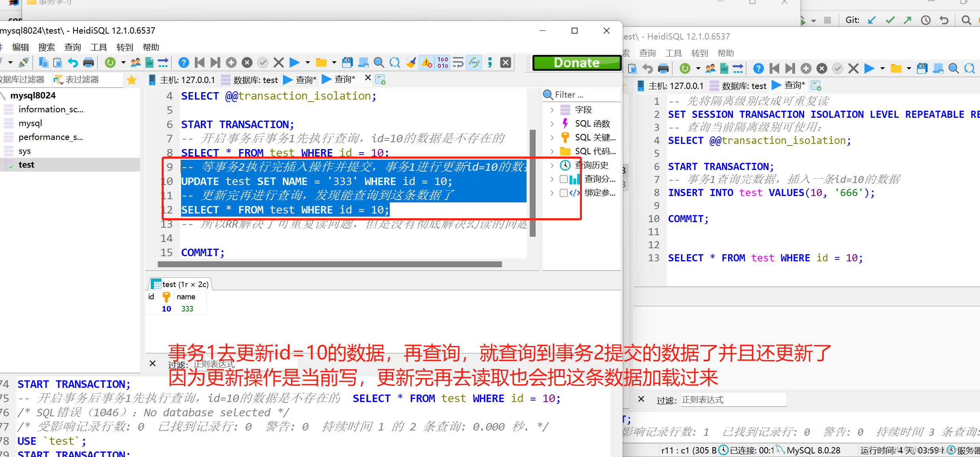Image resolution: width=980 pixels, height=457 pixels.
Task: Expand the SQL 关键... node in helper panel
Action: click(x=552, y=138)
